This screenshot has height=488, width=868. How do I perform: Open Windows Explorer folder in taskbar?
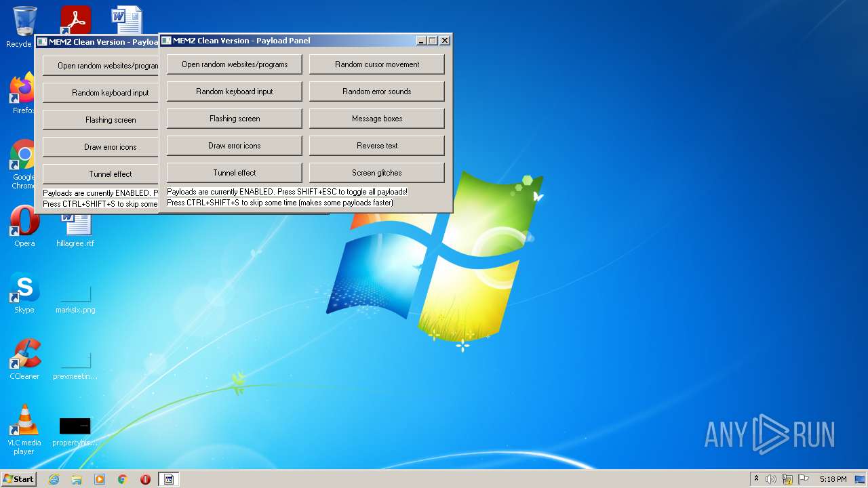77,479
